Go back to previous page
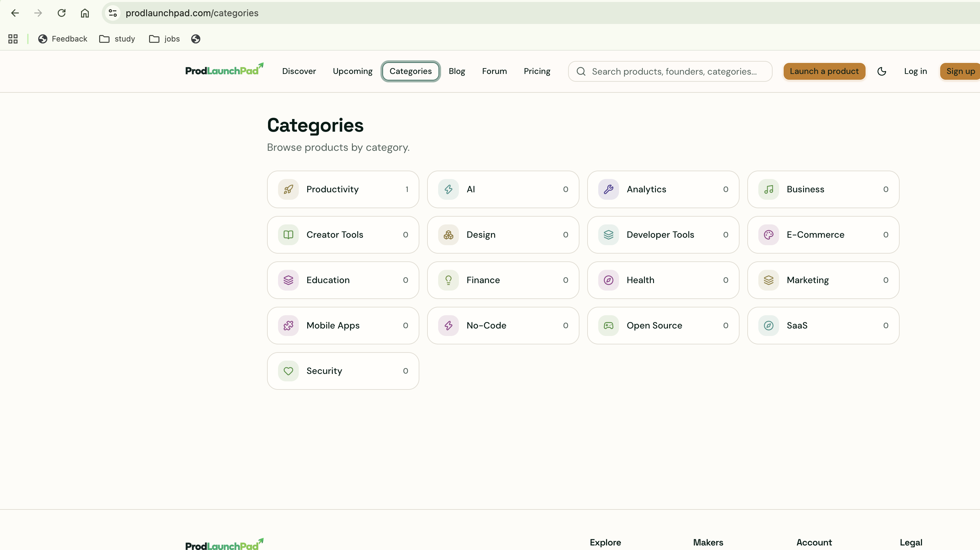 tap(15, 13)
